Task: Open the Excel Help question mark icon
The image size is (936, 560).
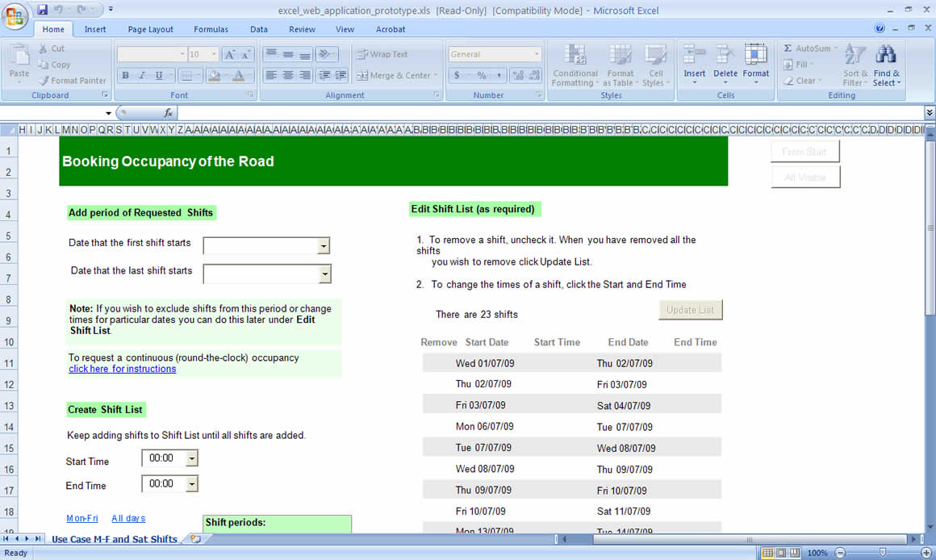Action: (880, 28)
